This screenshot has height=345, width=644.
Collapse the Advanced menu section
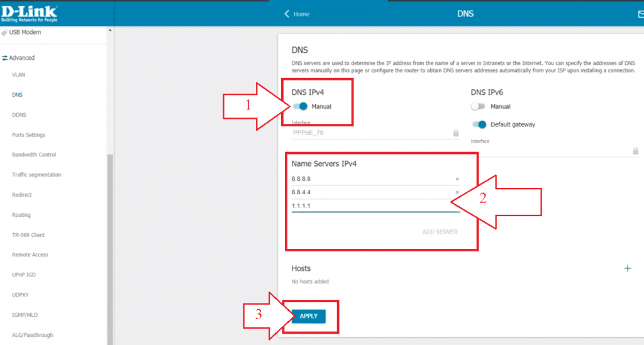[18, 58]
